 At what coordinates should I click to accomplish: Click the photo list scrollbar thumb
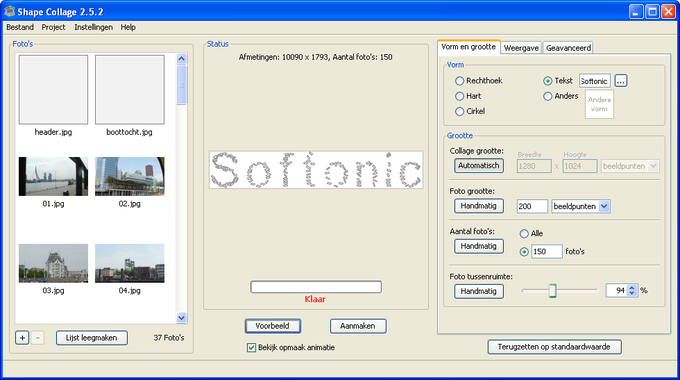[x=181, y=85]
